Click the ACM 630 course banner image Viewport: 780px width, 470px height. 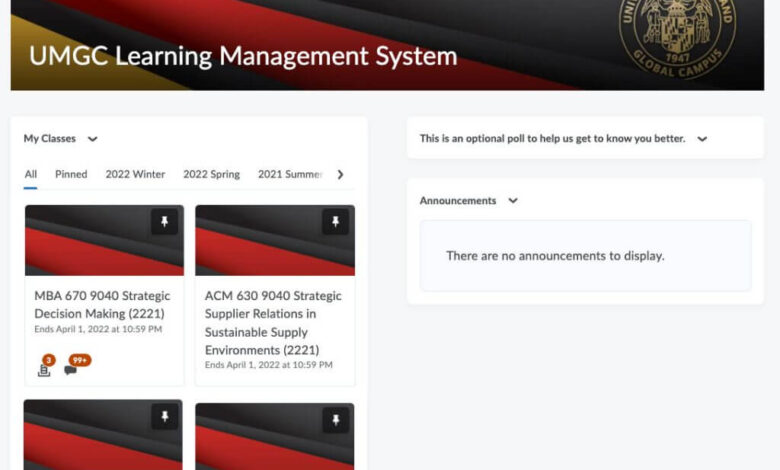pyautogui.click(x=275, y=240)
